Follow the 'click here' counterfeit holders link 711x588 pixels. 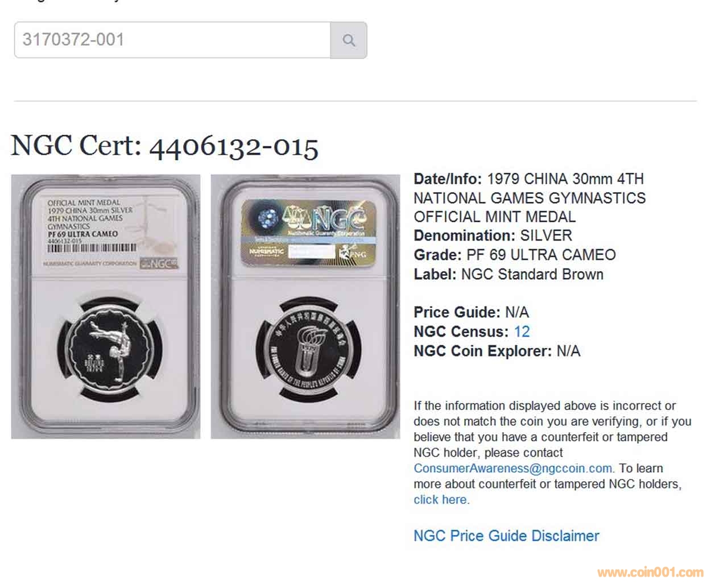(x=440, y=500)
